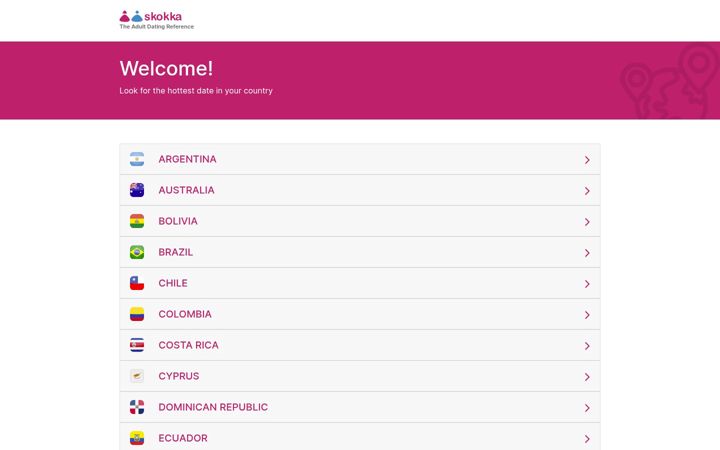The width and height of the screenshot is (720, 450).
Task: Click the Cyprus flag icon
Action: click(137, 376)
